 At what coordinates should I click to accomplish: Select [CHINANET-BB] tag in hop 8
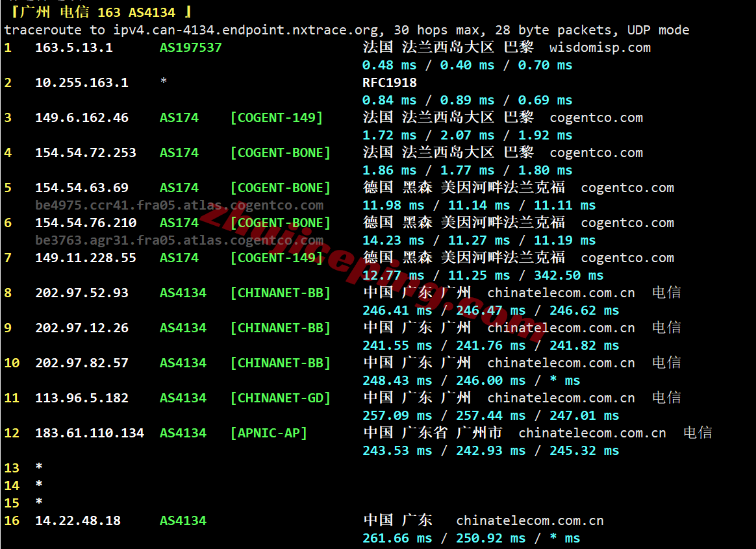click(280, 293)
